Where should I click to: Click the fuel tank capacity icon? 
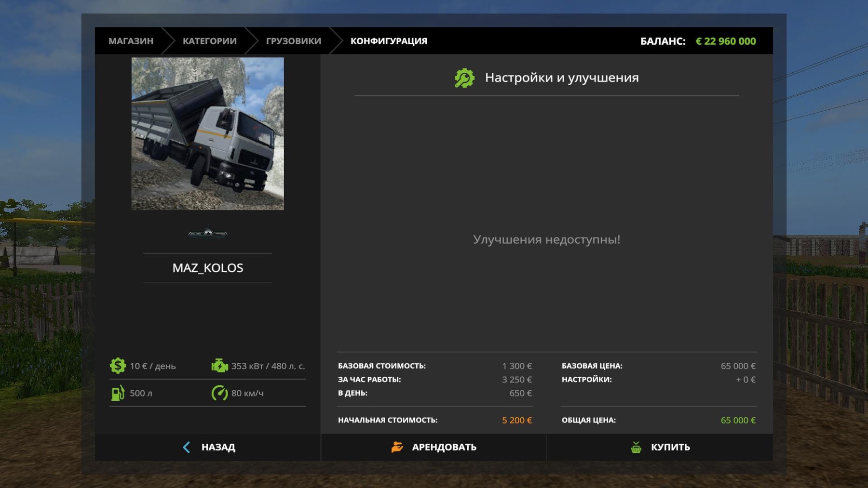click(x=118, y=393)
